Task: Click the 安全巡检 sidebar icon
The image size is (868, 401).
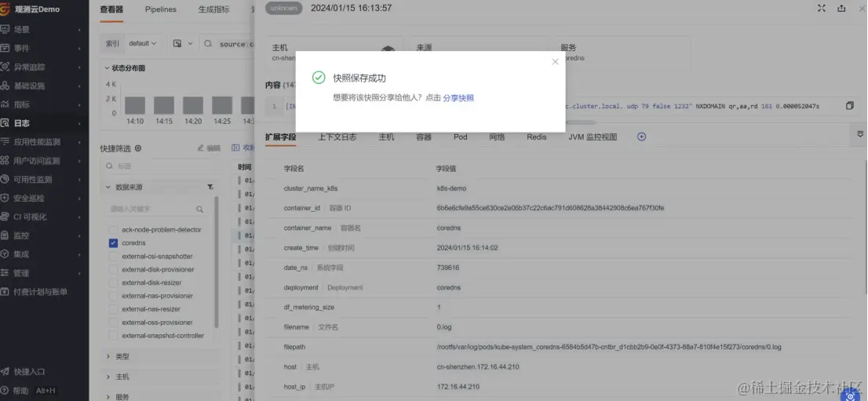Action: pyautogui.click(x=5, y=198)
